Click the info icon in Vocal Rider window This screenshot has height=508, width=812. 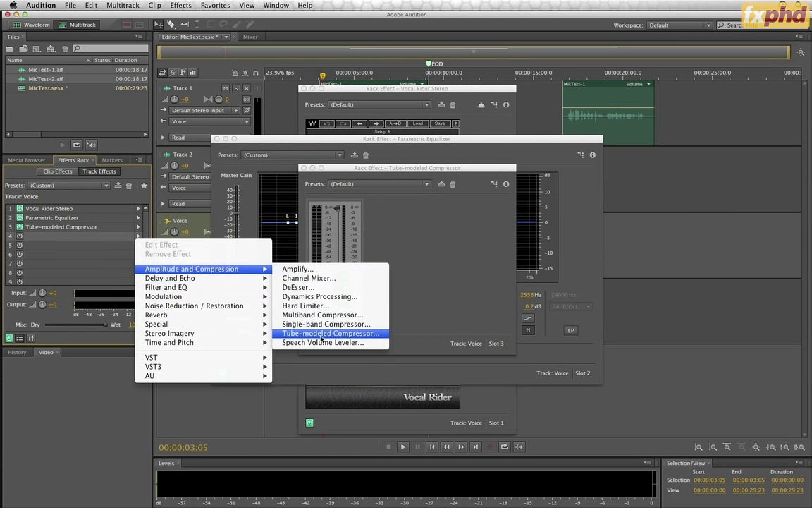[505, 105]
